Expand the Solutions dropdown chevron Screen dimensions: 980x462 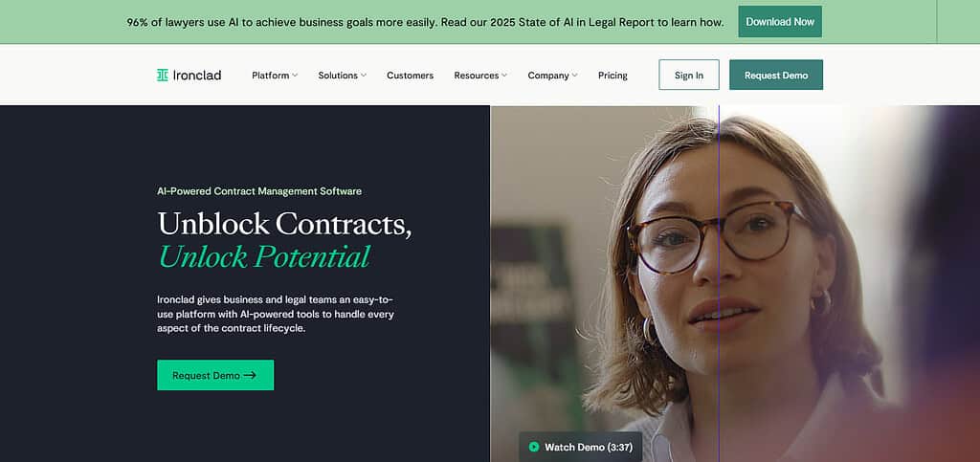363,76
